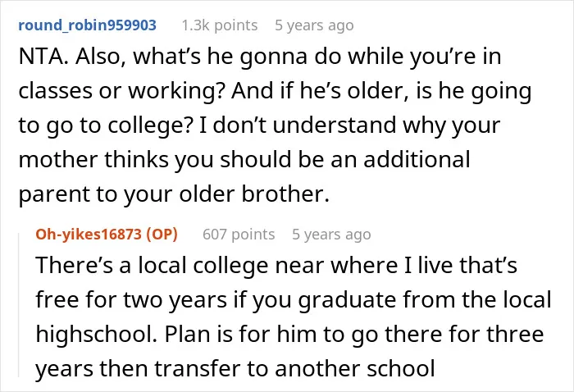Click the line "parent to your older brother."
This screenshot has width=574, height=392.
(174, 194)
